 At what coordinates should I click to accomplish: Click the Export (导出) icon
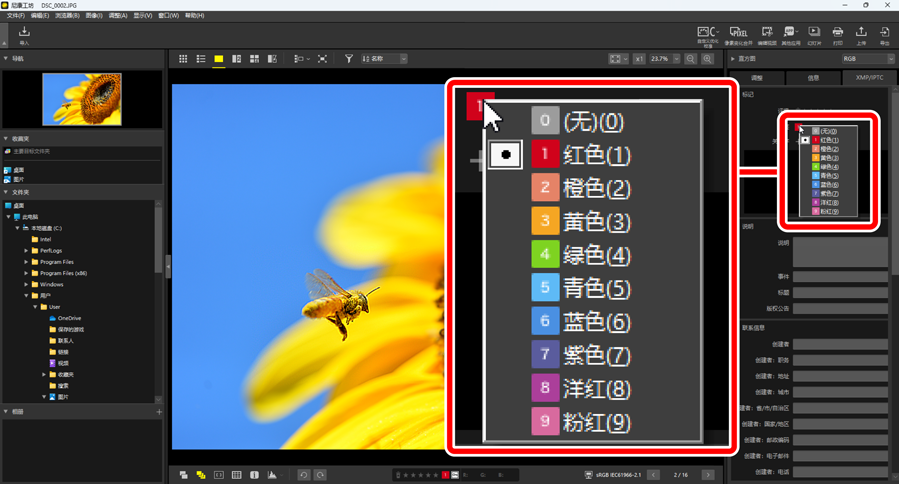(x=885, y=35)
